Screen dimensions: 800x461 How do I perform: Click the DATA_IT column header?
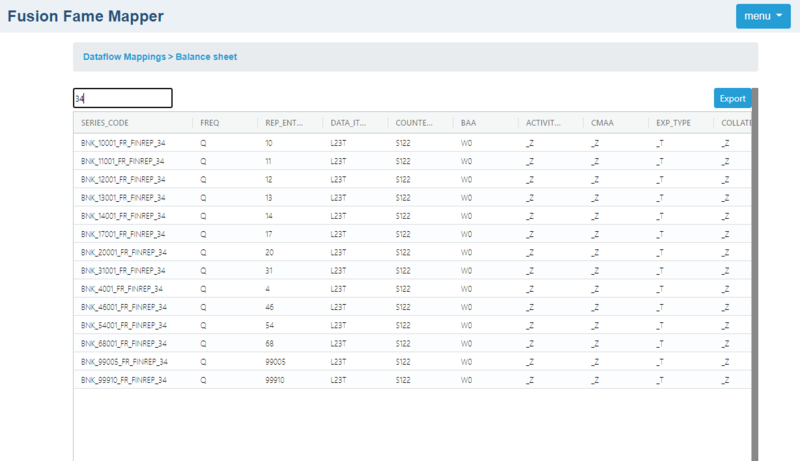click(348, 123)
